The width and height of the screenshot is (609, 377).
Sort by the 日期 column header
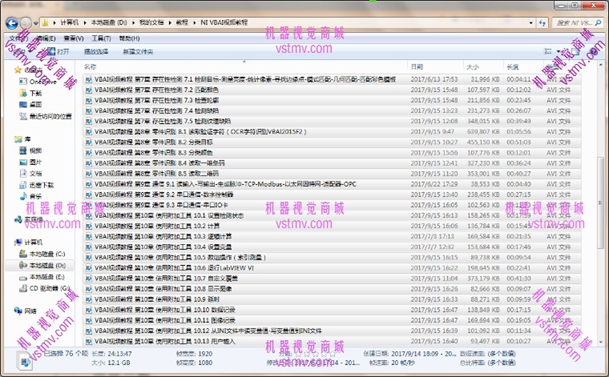tap(417, 67)
